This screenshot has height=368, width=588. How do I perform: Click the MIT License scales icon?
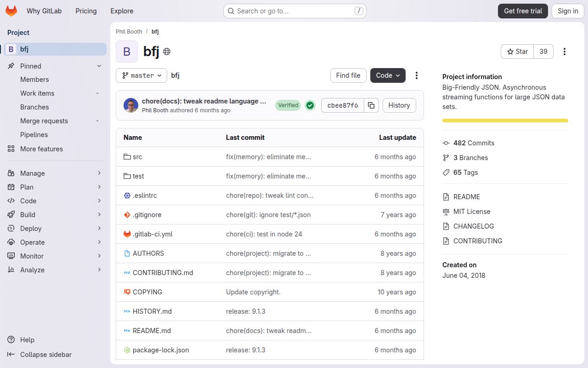click(446, 212)
